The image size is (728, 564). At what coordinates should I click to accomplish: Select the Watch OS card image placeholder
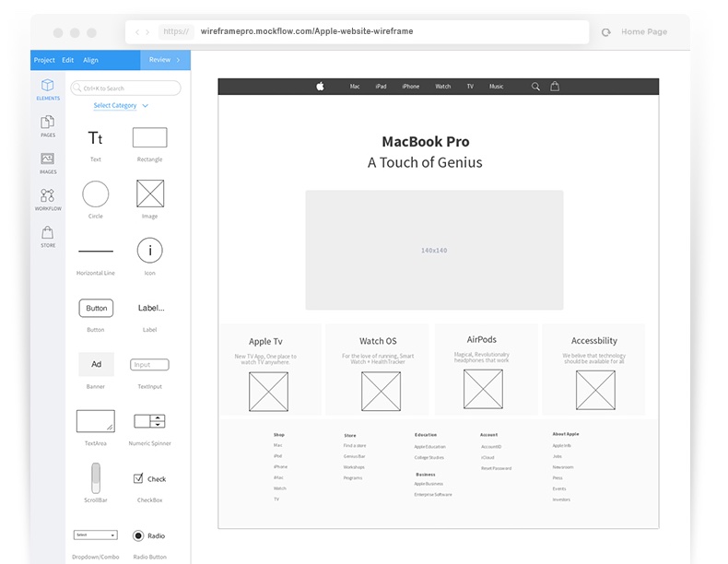(x=381, y=392)
